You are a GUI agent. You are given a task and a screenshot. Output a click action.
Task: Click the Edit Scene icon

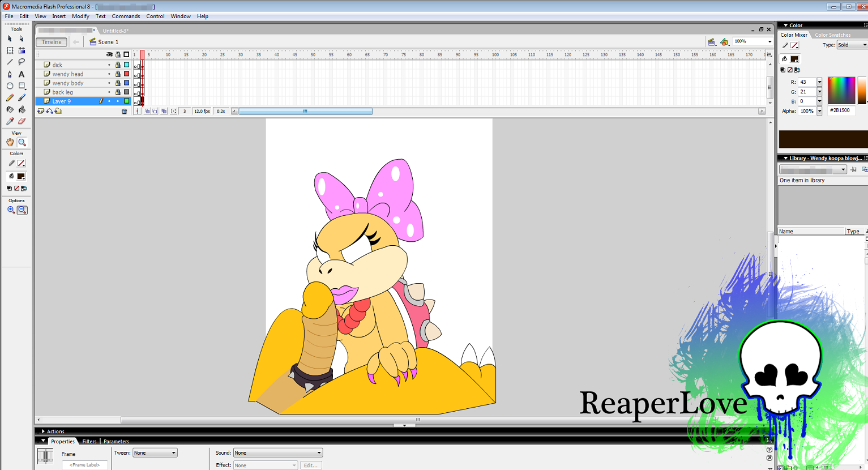click(x=712, y=42)
